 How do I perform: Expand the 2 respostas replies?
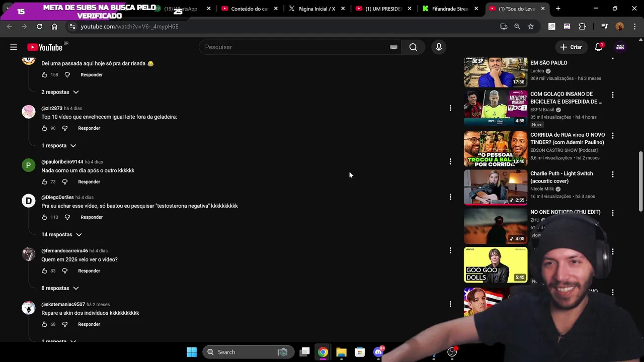click(60, 92)
